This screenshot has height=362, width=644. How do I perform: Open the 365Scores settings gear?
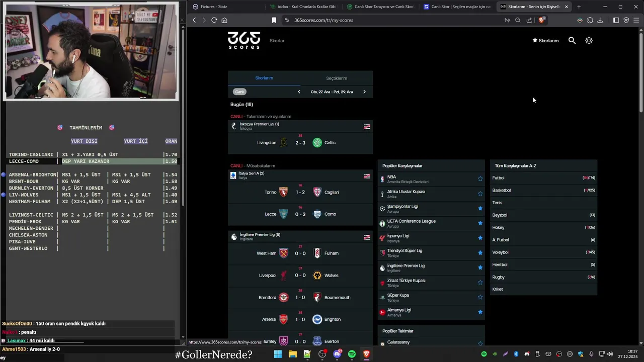point(589,40)
